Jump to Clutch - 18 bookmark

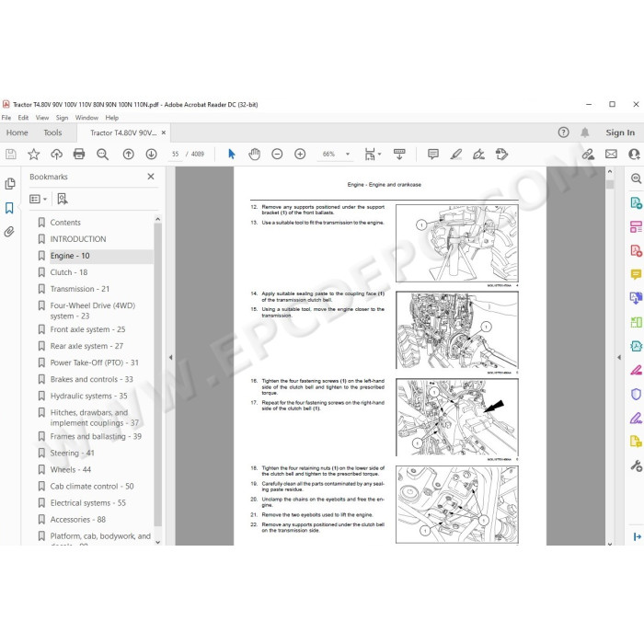tap(69, 272)
